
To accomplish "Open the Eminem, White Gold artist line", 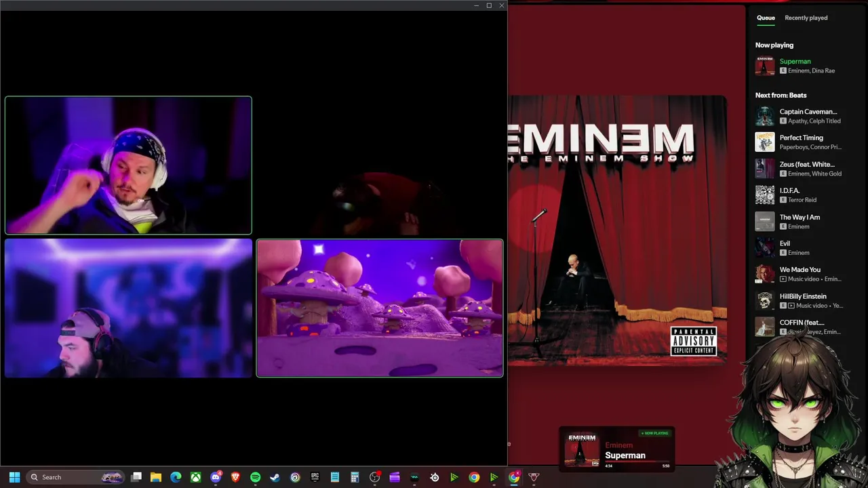I will tap(814, 174).
